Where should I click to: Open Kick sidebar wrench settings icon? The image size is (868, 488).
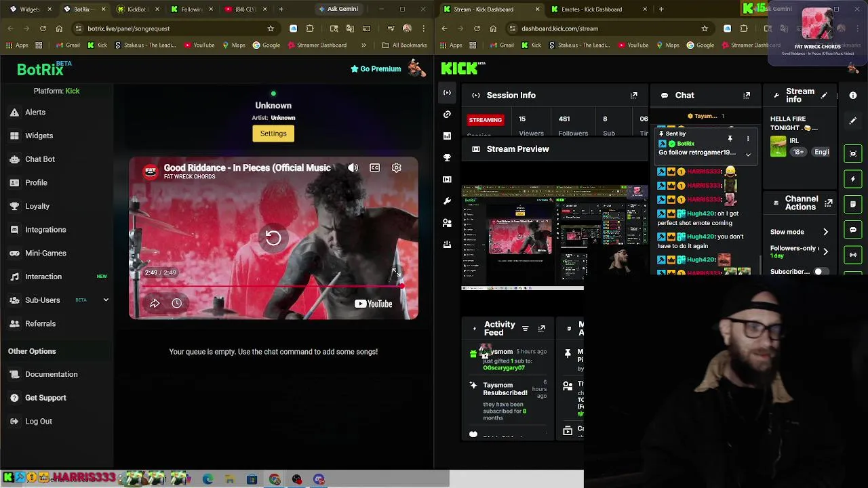point(447,201)
